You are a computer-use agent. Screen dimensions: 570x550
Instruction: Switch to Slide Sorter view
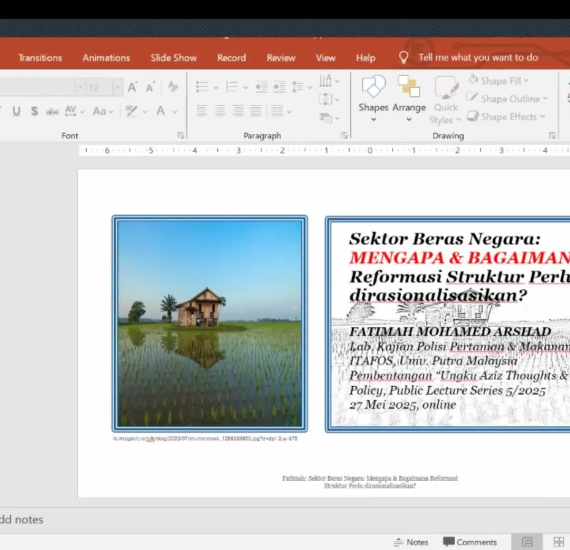(x=558, y=542)
